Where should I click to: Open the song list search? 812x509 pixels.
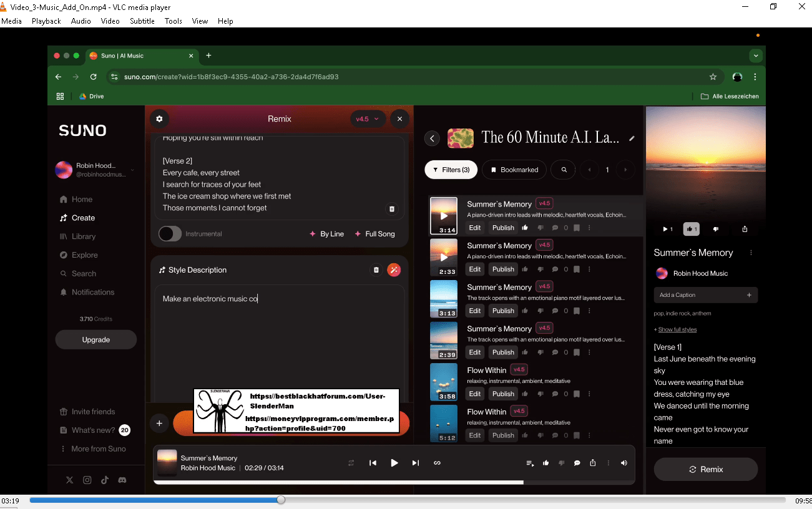[564, 170]
